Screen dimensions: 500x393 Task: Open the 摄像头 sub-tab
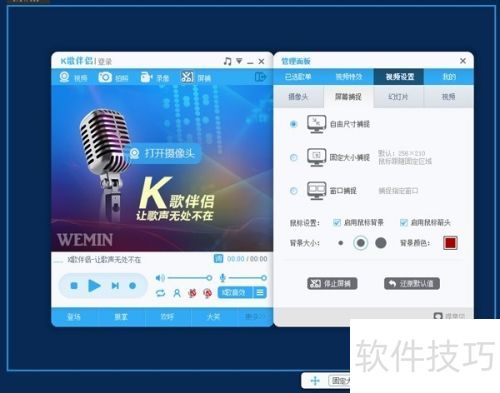click(298, 97)
